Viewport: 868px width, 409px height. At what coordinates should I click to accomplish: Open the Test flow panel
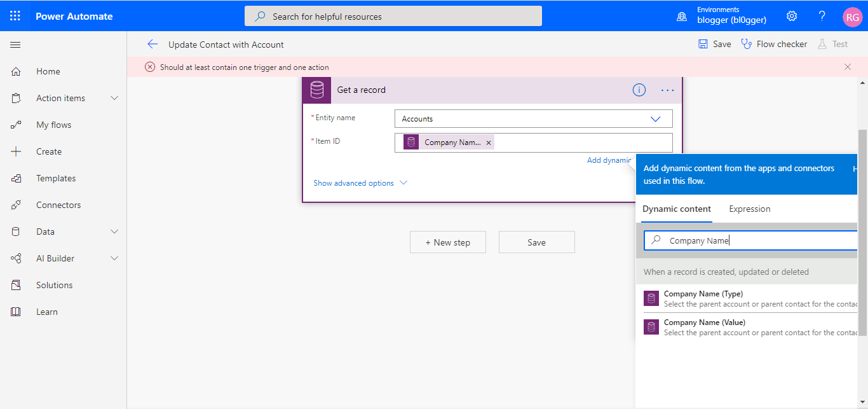[x=833, y=43]
